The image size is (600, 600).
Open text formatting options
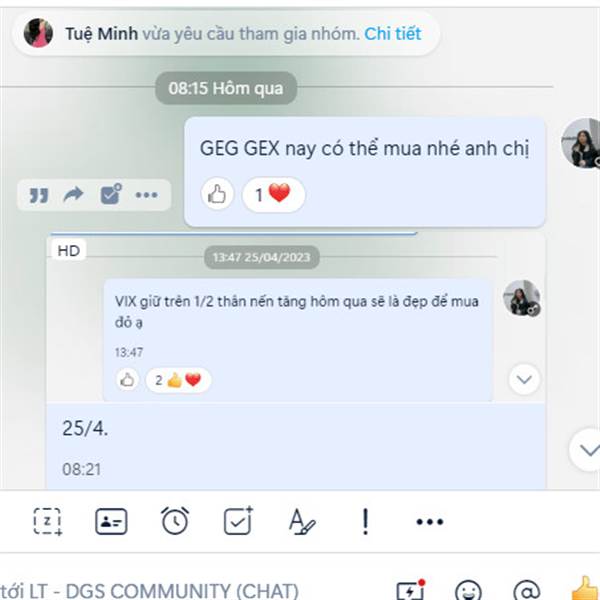click(302, 521)
